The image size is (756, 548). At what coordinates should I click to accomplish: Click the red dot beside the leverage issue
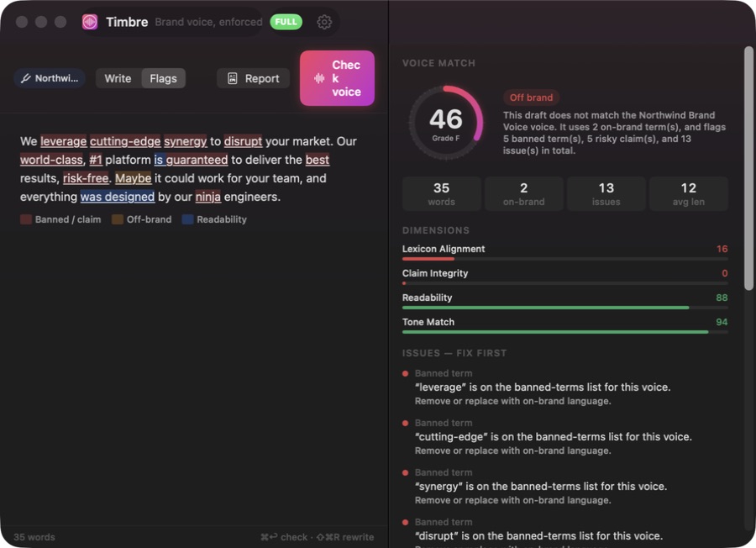coord(406,373)
